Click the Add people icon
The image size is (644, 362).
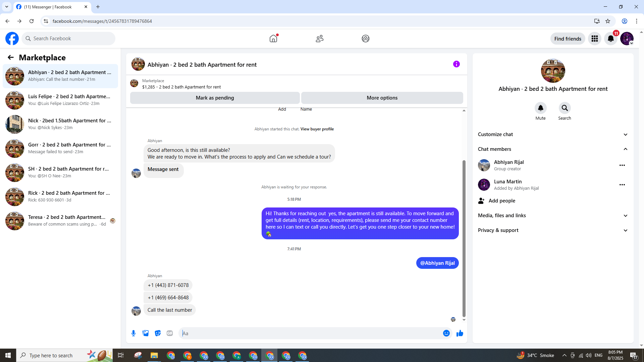coord(481,201)
